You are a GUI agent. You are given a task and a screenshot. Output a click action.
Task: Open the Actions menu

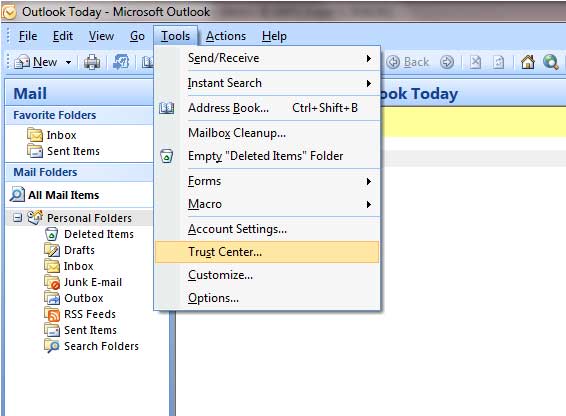[226, 36]
